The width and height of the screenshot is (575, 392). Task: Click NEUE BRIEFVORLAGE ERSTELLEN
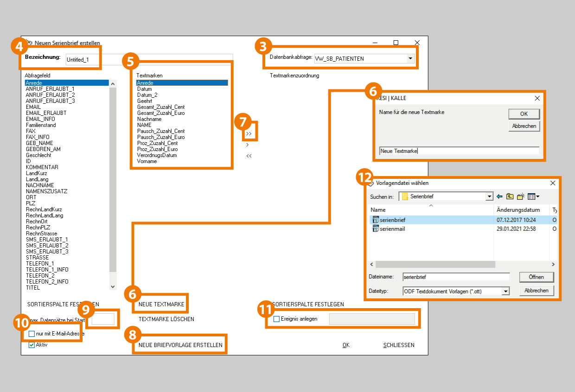tap(180, 345)
